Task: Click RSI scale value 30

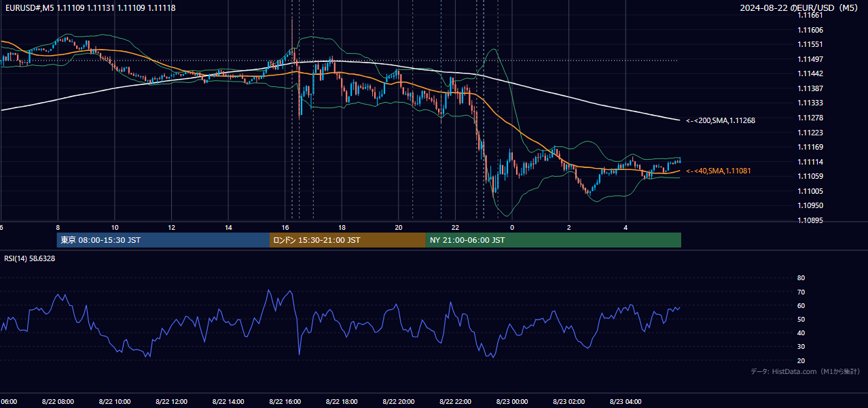Action: click(801, 346)
